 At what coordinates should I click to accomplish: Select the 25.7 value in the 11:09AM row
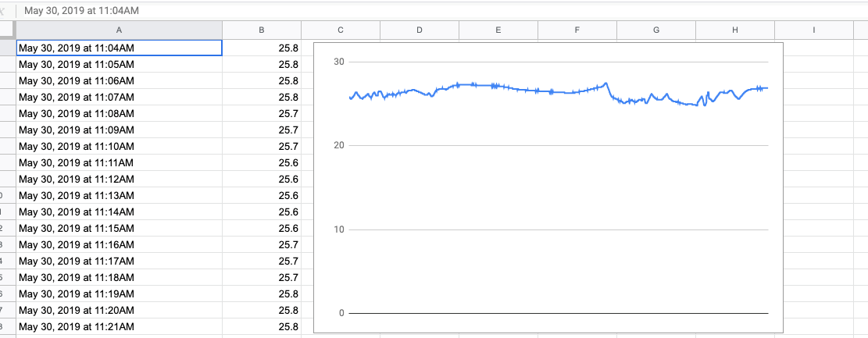[262, 130]
